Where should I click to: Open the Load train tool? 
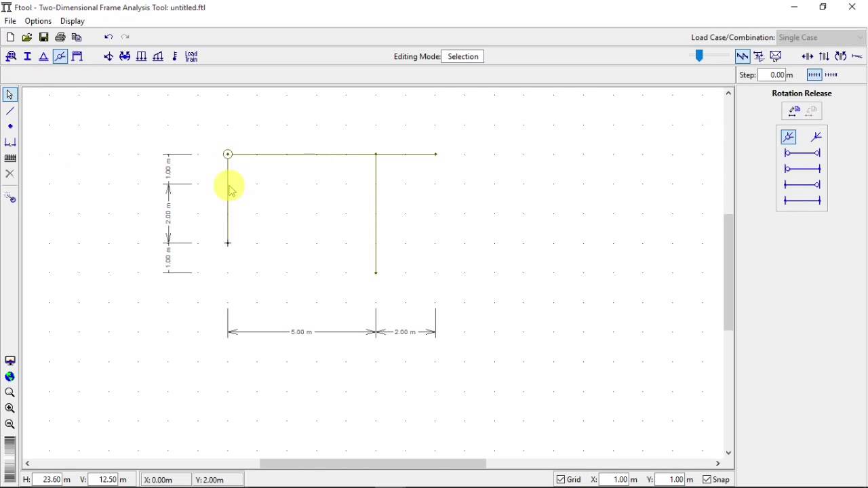pos(191,56)
